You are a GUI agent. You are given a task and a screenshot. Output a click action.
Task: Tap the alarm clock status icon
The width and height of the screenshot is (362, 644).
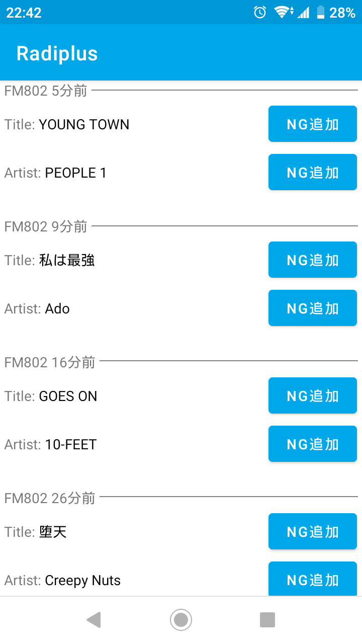260,13
